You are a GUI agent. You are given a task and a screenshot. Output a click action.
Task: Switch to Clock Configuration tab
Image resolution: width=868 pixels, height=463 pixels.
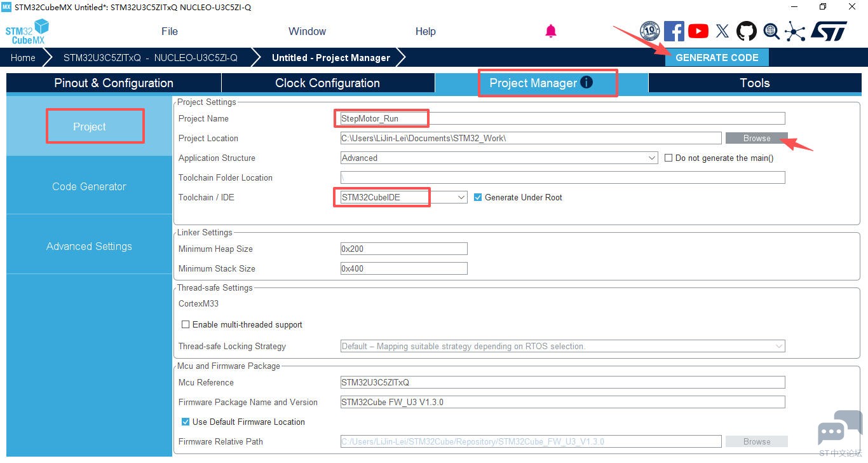click(328, 83)
